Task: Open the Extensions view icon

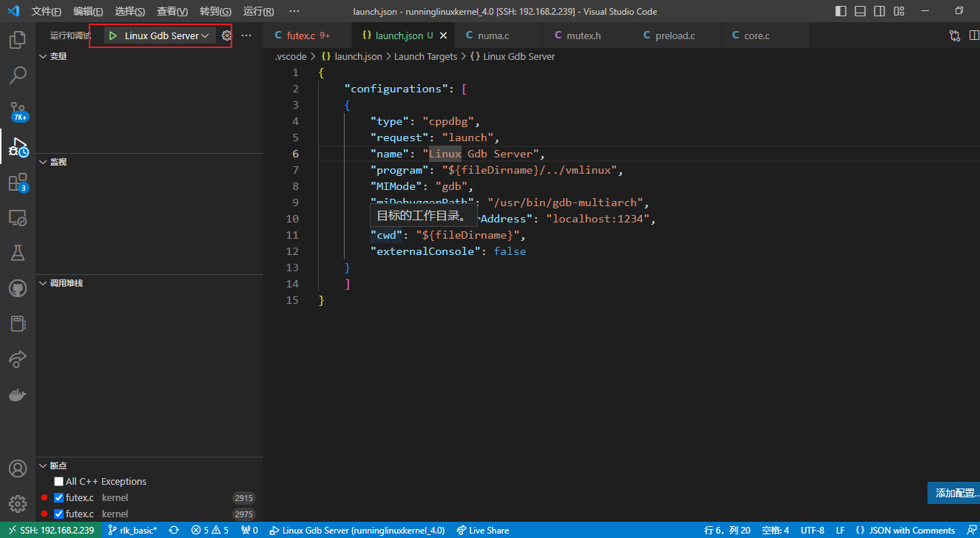Action: point(18,183)
